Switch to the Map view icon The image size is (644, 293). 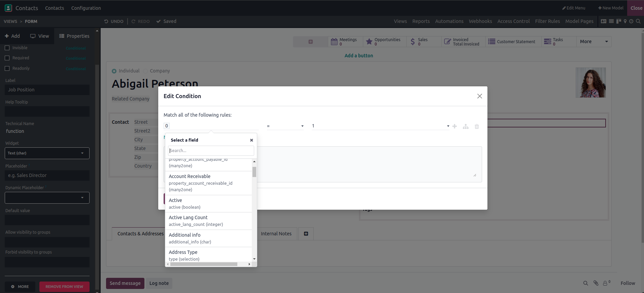[625, 21]
